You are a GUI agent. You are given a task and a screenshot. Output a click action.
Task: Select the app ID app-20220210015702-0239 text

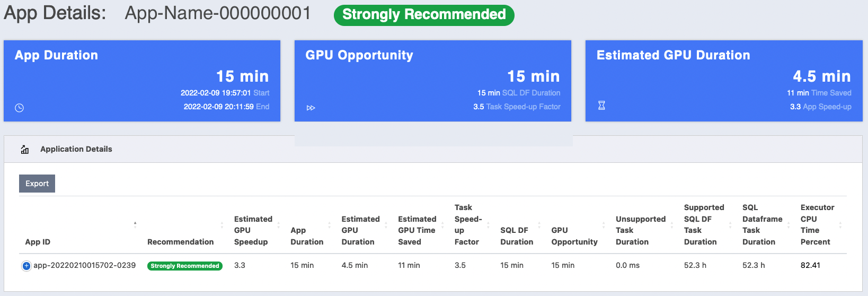(x=85, y=265)
